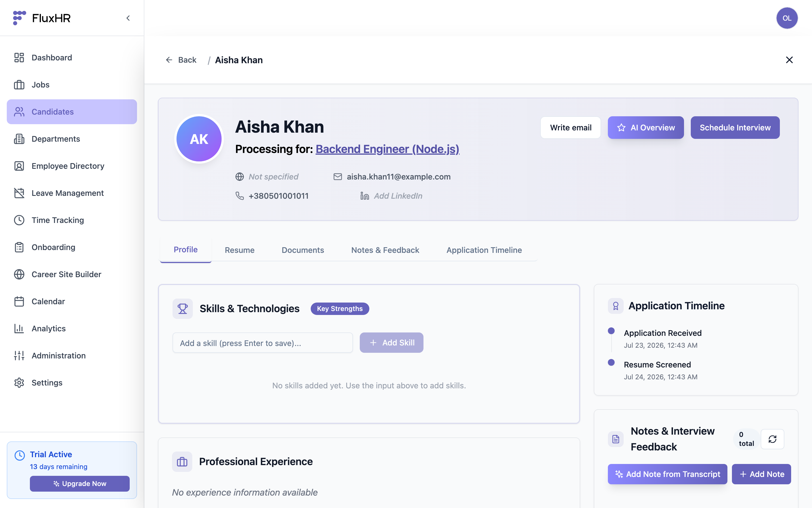
Task: Click the Back link text
Action: pyautogui.click(x=187, y=60)
